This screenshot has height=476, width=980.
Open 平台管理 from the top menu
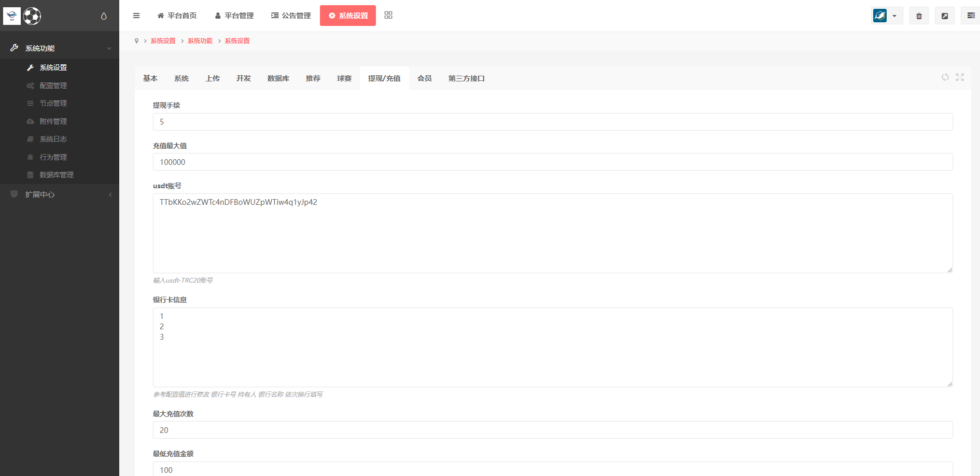tap(234, 16)
